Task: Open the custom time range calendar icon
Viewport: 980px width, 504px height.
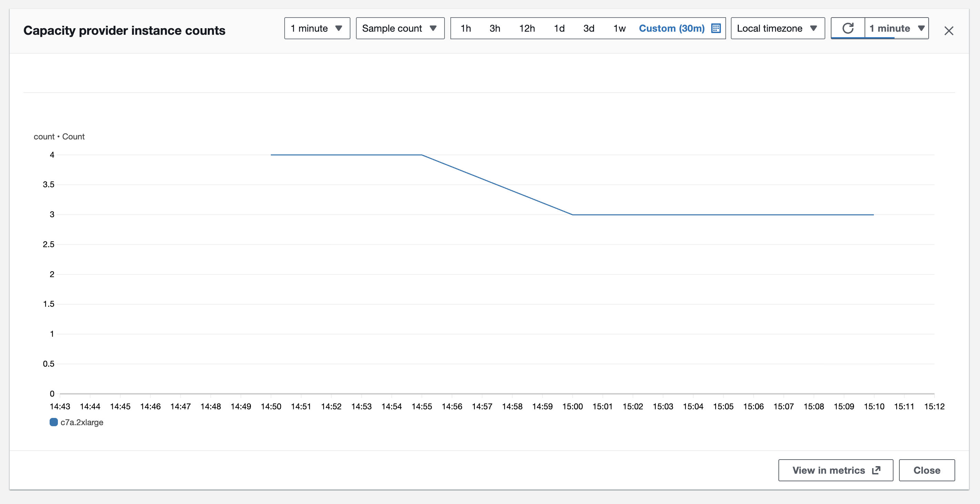Action: pos(716,28)
